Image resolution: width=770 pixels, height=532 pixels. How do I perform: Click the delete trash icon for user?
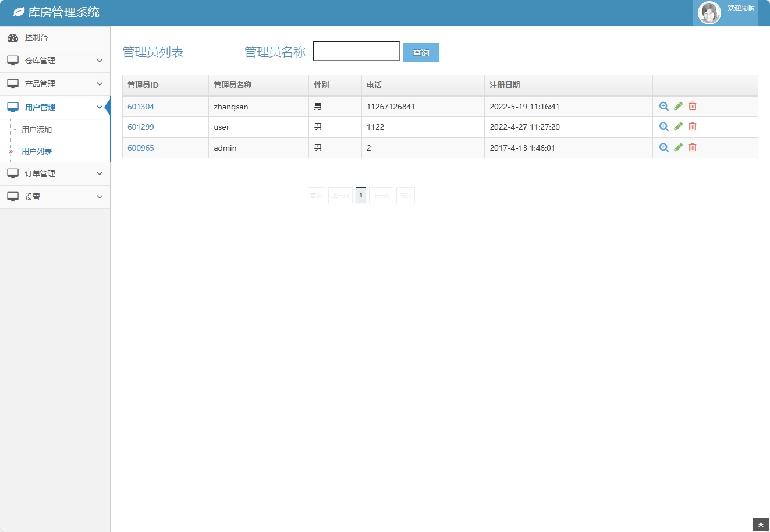click(692, 126)
